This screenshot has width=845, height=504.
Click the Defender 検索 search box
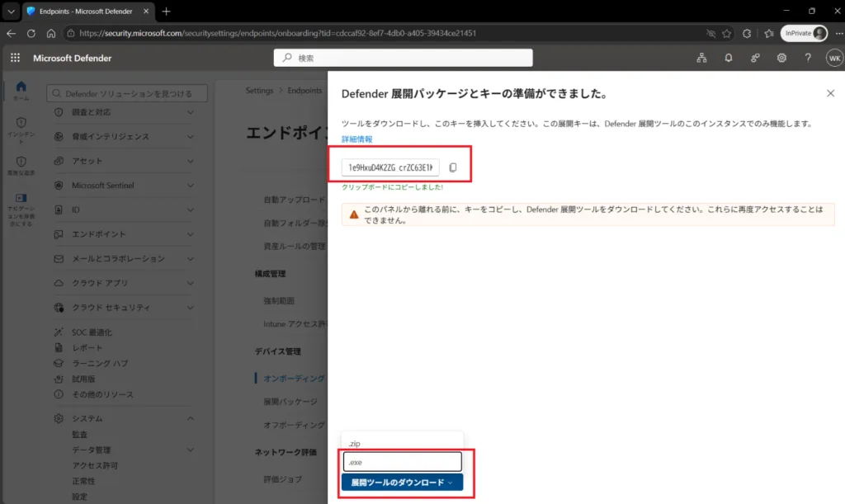[403, 58]
